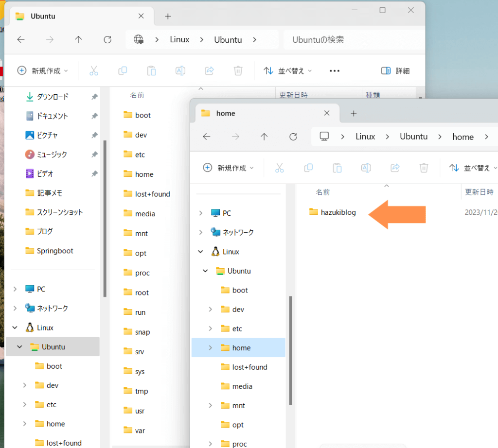
Task: Toggle the 詳細 details pane button
Action: coord(395,71)
